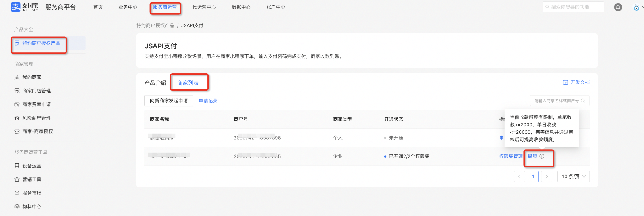
Task: Select the 服务商运营 nav item
Action: pos(165,7)
